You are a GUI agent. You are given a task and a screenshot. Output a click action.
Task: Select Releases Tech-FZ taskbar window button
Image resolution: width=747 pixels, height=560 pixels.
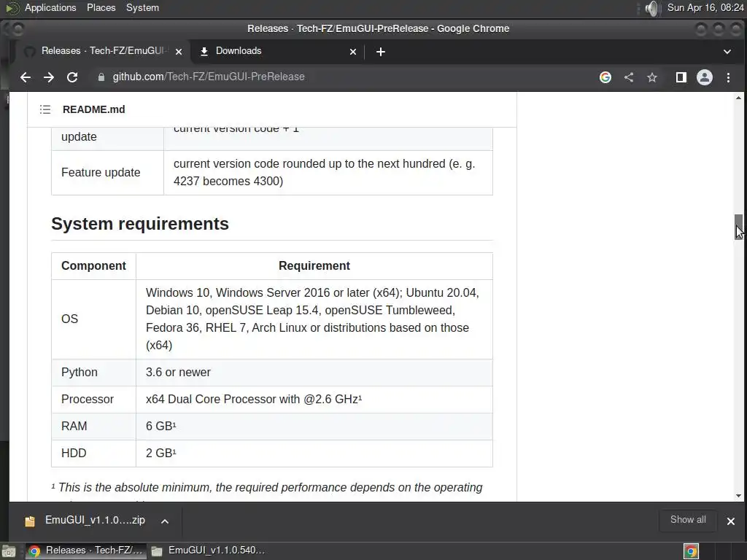pos(86,551)
